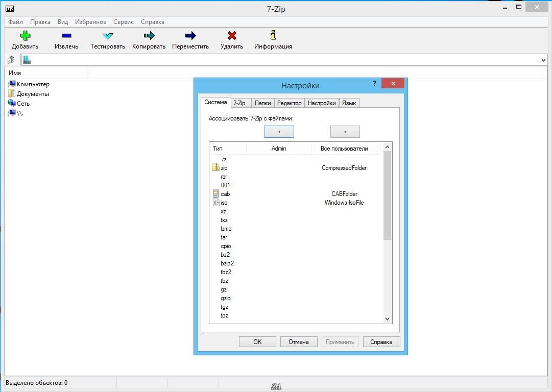Switch to the Настройки tab
This screenshot has width=552, height=392.
321,103
